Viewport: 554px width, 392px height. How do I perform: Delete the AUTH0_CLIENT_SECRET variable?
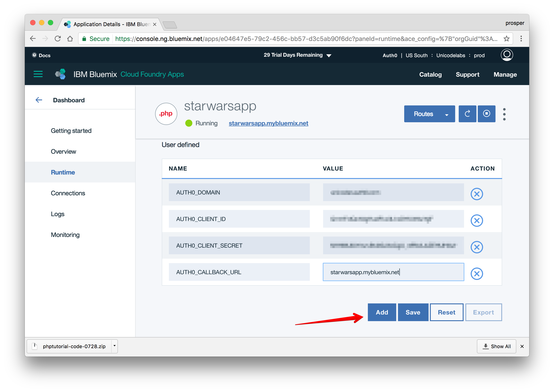[476, 247]
